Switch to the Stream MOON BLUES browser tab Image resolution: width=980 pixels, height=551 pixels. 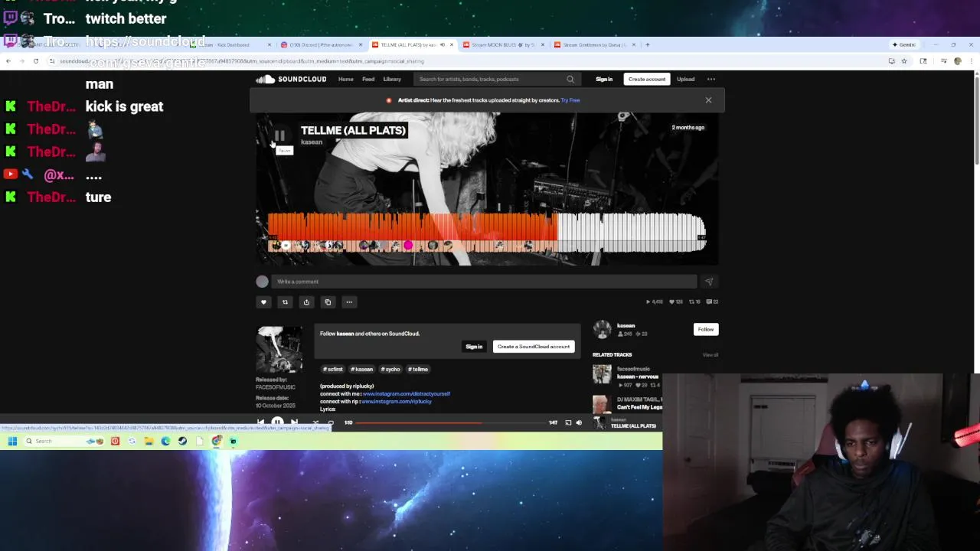504,44
